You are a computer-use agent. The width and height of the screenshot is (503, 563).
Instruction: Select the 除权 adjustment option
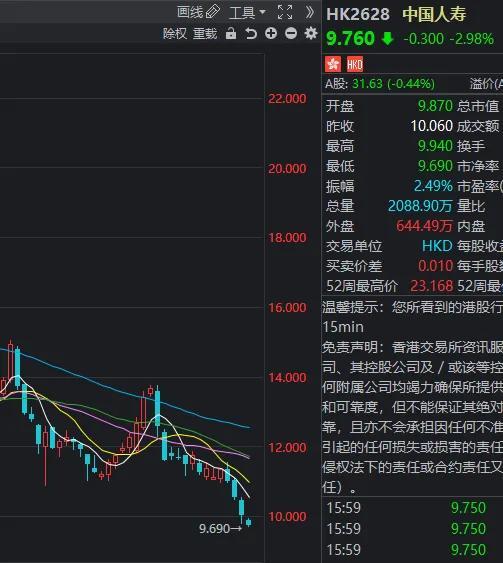click(175, 34)
